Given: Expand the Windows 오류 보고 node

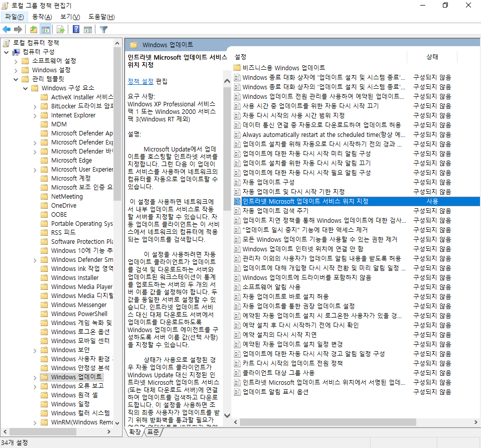Looking at the screenshot, I should pyautogui.click(x=35, y=387).
